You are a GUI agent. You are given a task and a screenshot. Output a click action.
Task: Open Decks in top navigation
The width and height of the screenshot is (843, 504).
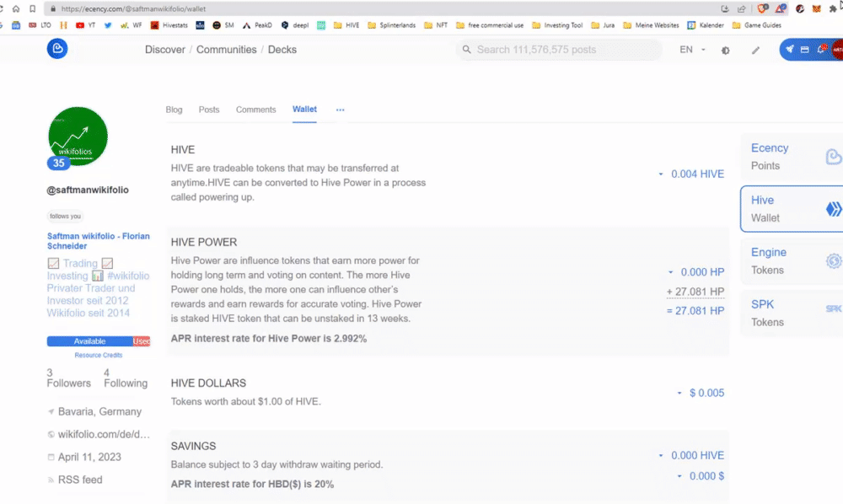click(x=282, y=50)
